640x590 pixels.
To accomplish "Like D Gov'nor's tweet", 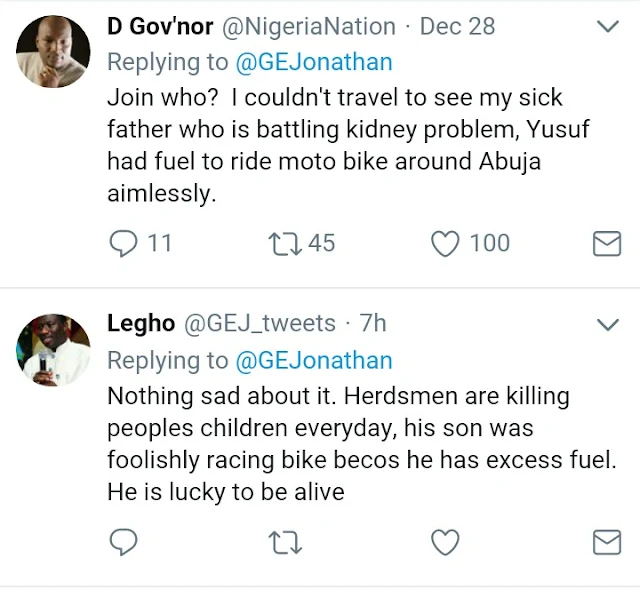I will point(445,243).
